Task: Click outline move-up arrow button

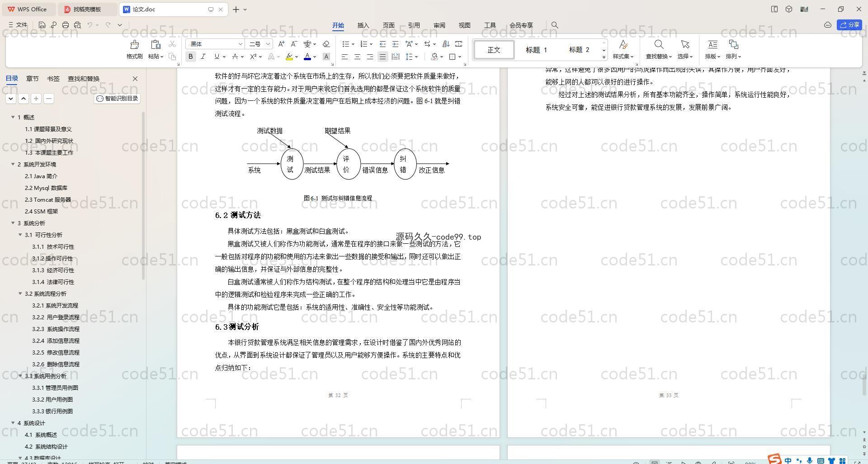Action: [24, 99]
